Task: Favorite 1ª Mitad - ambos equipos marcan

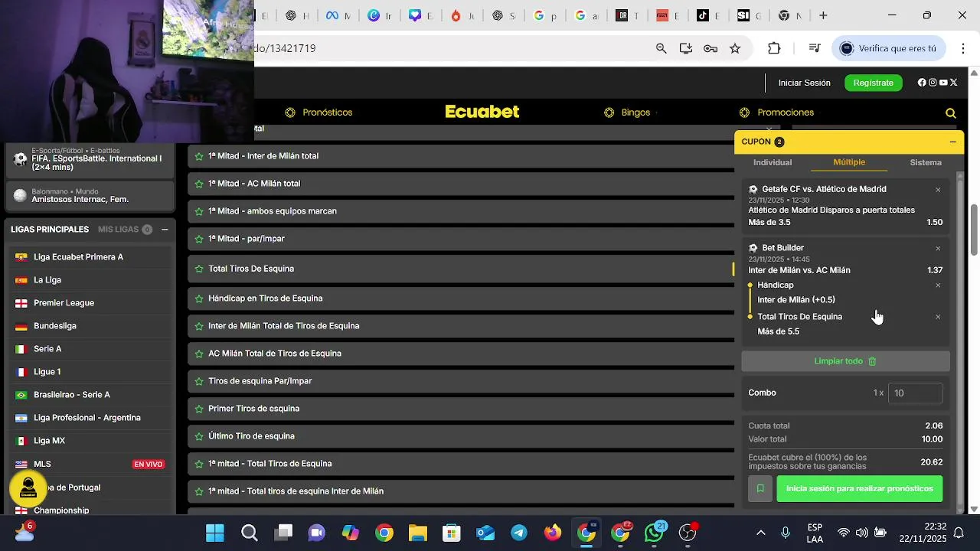Action: pos(199,211)
